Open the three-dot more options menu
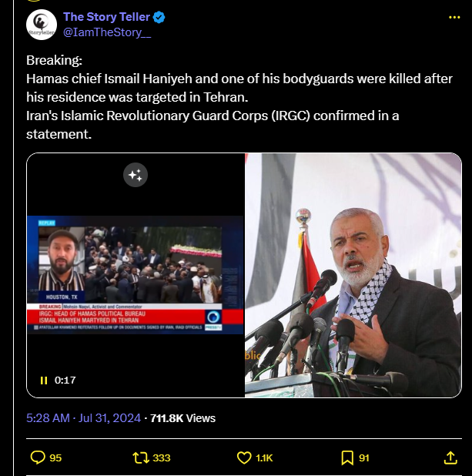Screen dimensions: 472x476 tap(454, 17)
